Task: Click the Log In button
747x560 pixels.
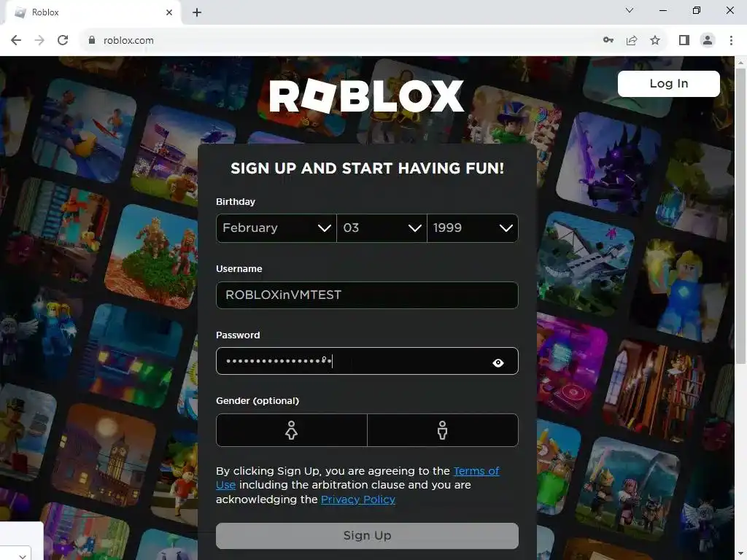Action: coord(668,84)
